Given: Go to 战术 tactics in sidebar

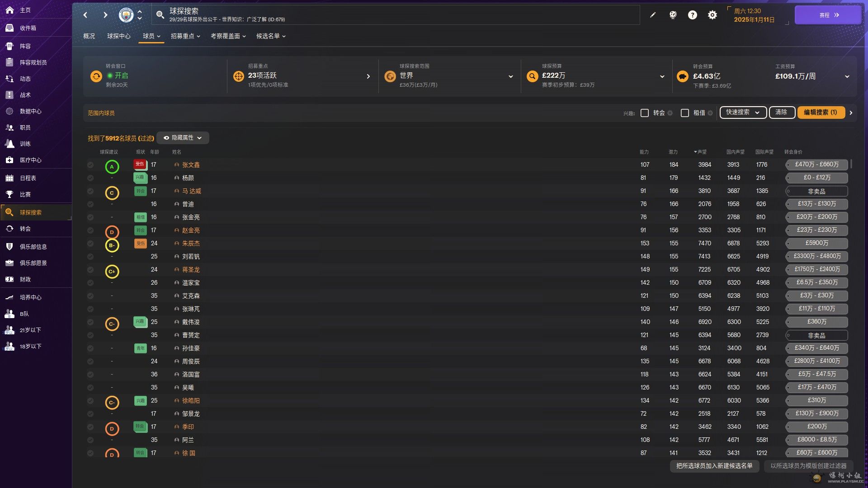Looking at the screenshot, I should coord(25,95).
